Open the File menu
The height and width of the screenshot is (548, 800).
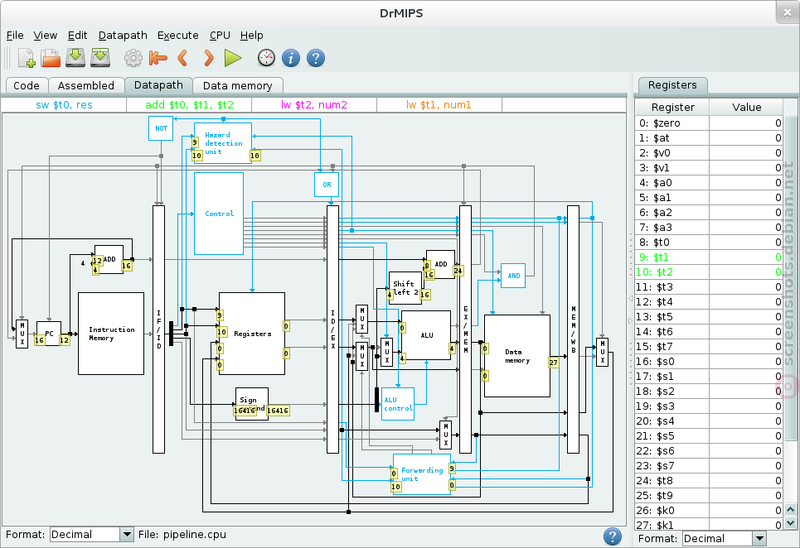[x=15, y=35]
